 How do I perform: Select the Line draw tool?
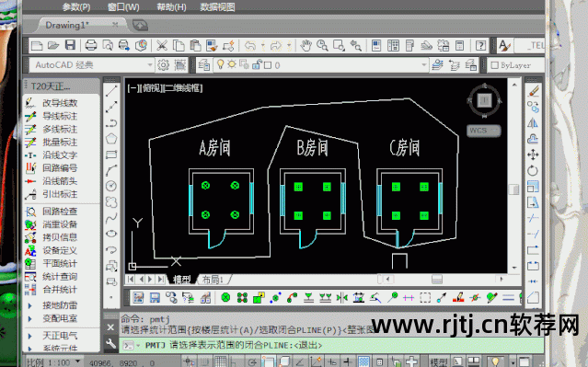pyautogui.click(x=111, y=91)
